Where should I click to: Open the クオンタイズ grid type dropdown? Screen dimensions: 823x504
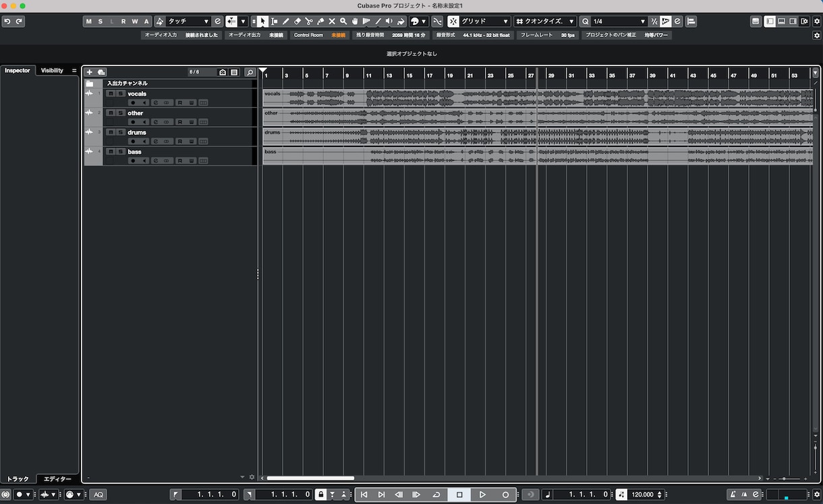[x=546, y=22]
